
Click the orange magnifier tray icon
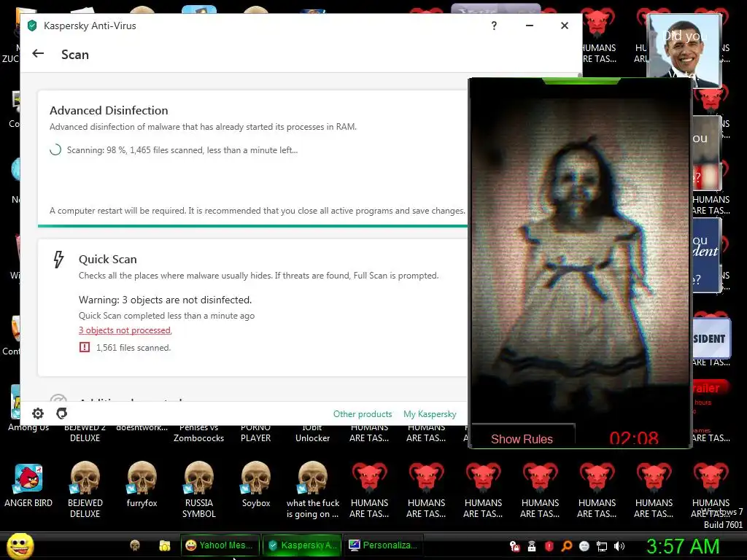(566, 546)
